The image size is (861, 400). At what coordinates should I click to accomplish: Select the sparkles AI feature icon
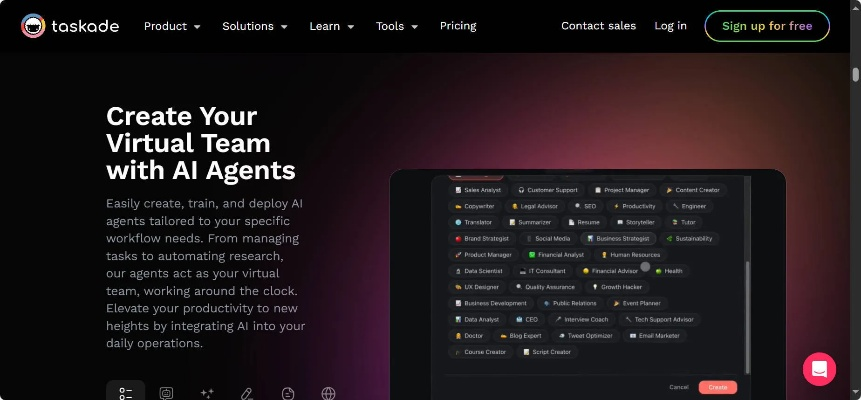pyautogui.click(x=207, y=393)
